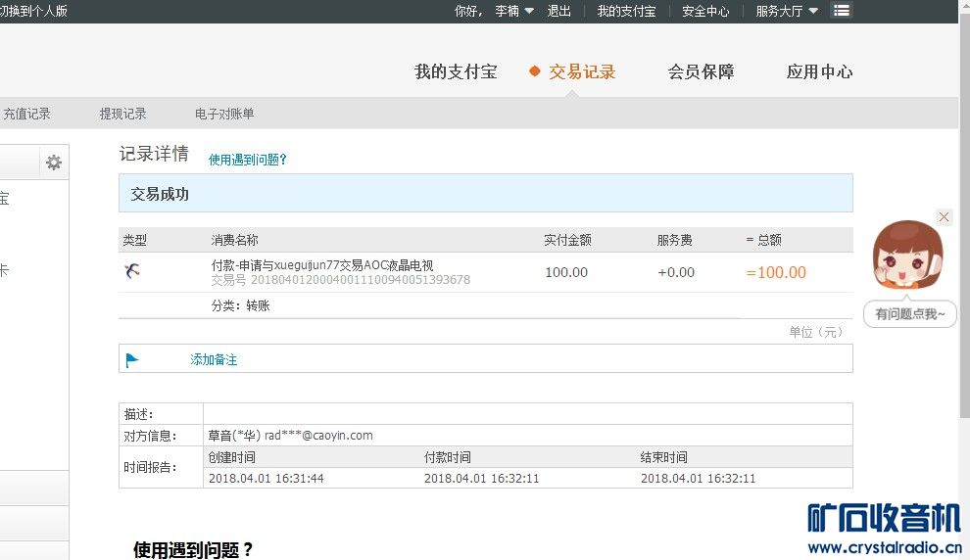The width and height of the screenshot is (970, 560).
Task: Click the 付款时间 value 16:32:11
Action: [481, 479]
